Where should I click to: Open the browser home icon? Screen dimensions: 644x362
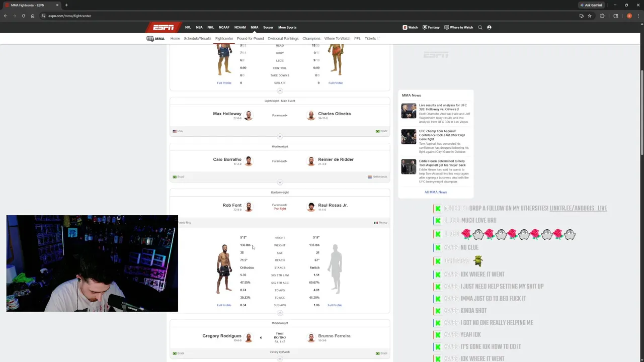click(33, 16)
